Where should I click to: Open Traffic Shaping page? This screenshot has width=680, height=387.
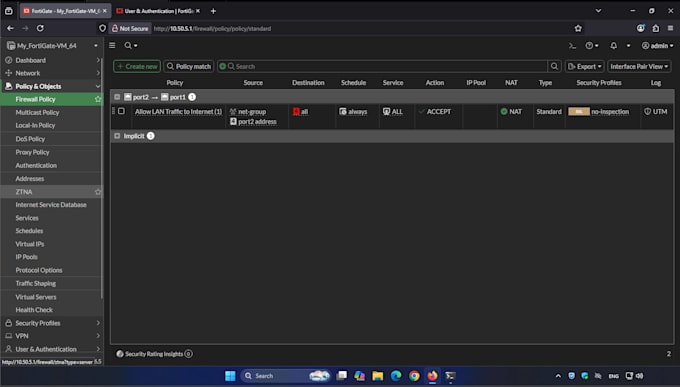[36, 283]
